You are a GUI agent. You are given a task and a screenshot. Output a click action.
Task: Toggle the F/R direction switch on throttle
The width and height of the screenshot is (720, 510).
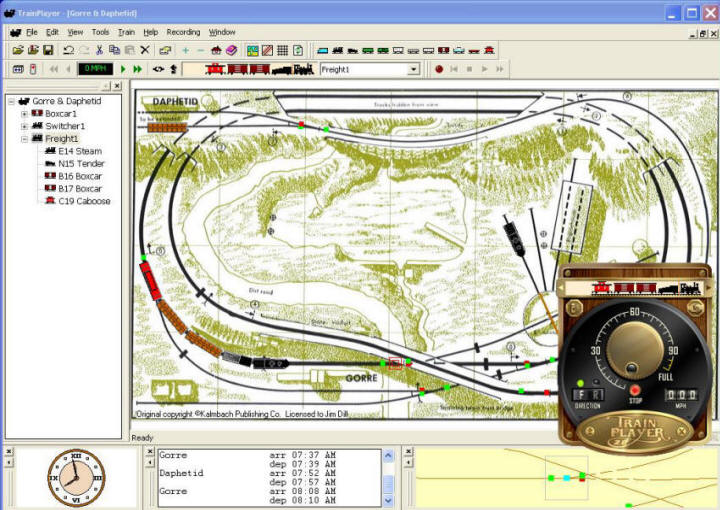(x=588, y=395)
